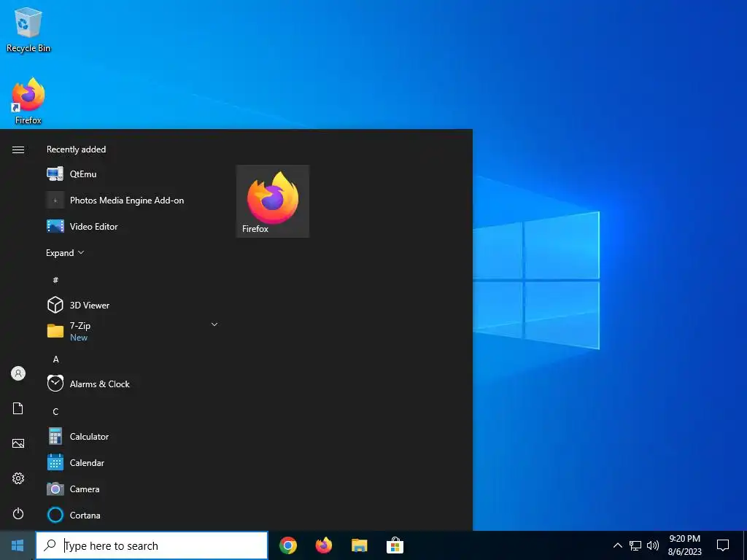Click the hamburger menu in Start
The image size is (747, 560).
coord(18,149)
